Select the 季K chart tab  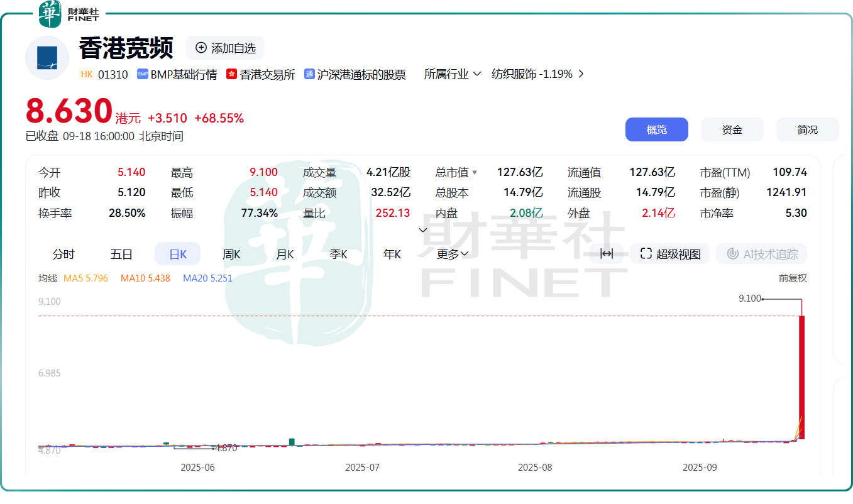pos(339,254)
